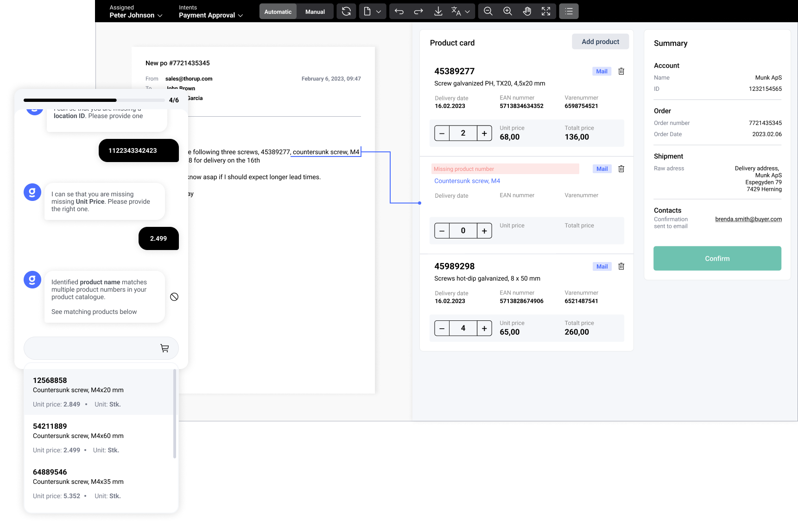The image size is (798, 532).
Task: Click the assistant avatar beside Unit Price message
Action: click(x=32, y=192)
